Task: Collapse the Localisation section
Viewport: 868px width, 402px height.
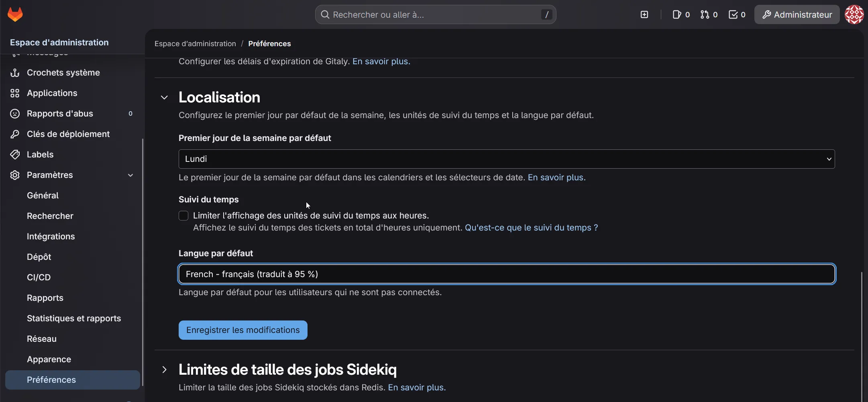Action: (164, 97)
